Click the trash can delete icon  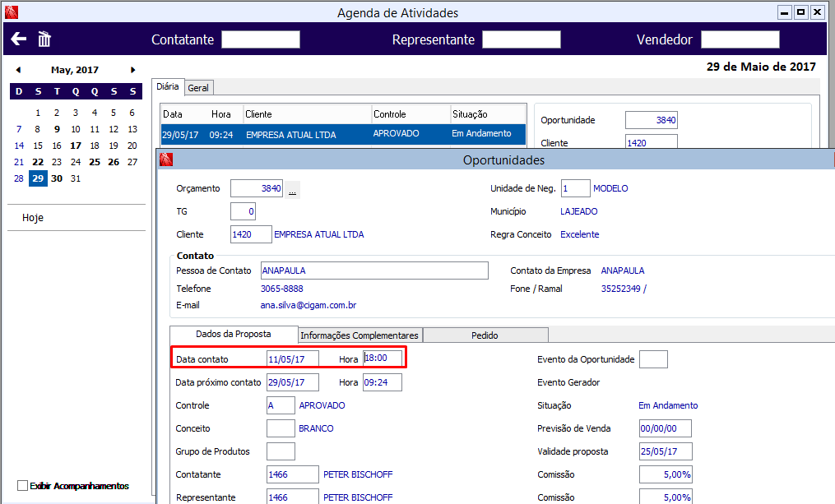(x=44, y=39)
